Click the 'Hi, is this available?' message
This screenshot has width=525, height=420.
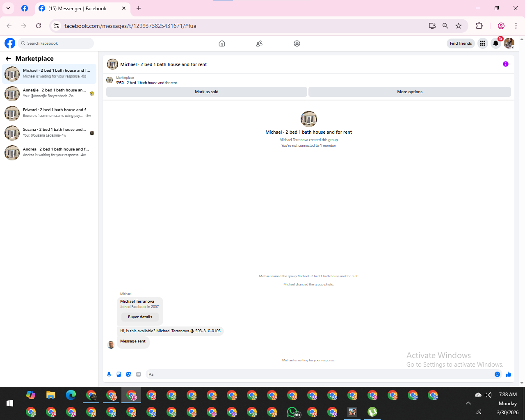(170, 331)
